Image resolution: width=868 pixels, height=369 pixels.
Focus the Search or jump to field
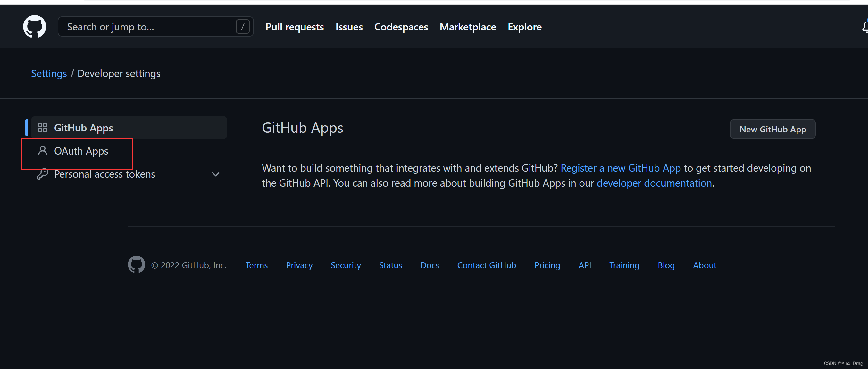click(x=156, y=27)
